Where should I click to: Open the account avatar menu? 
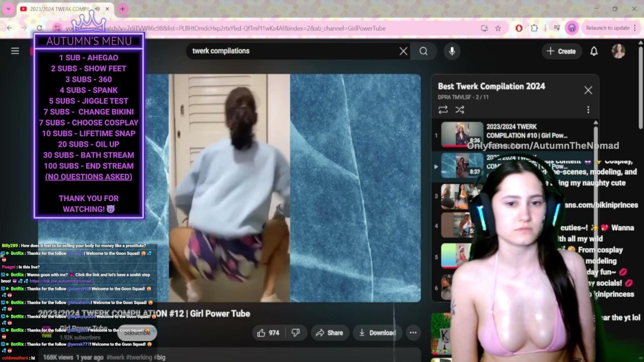(x=618, y=51)
